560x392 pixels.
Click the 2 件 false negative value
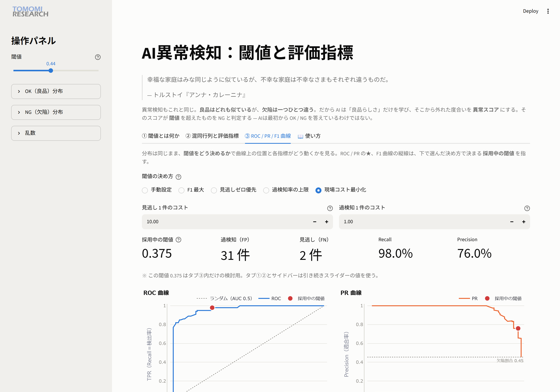click(311, 255)
